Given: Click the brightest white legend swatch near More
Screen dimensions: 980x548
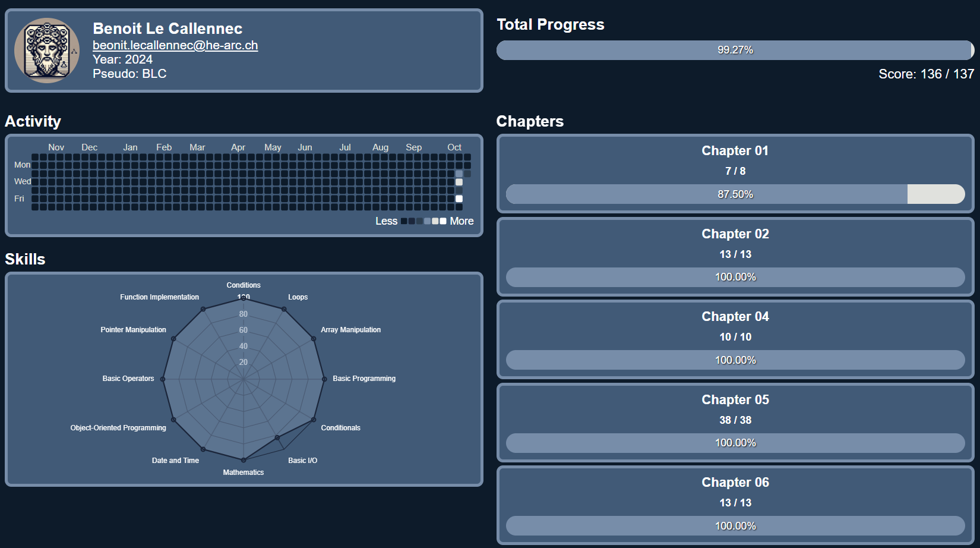Looking at the screenshot, I should 443,221.
